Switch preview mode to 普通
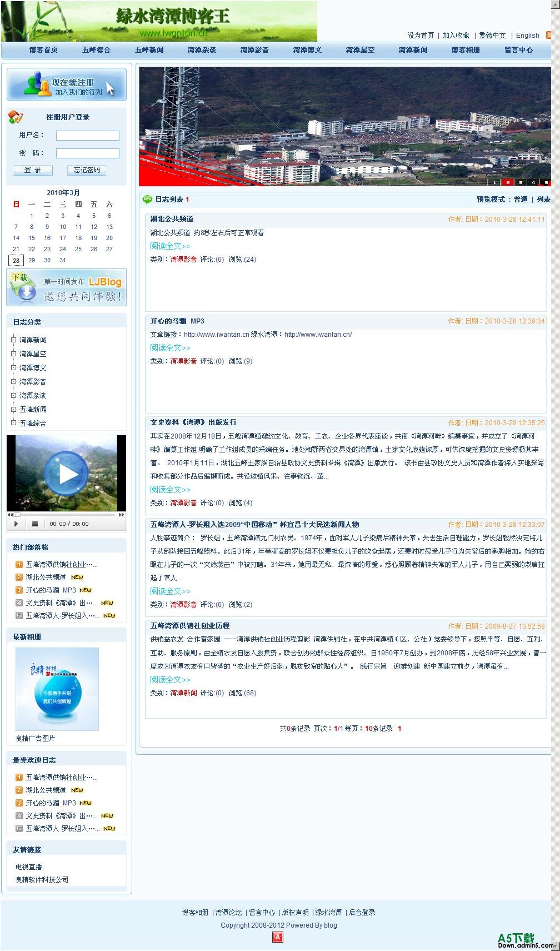This screenshot has height=951, width=560. point(521,200)
